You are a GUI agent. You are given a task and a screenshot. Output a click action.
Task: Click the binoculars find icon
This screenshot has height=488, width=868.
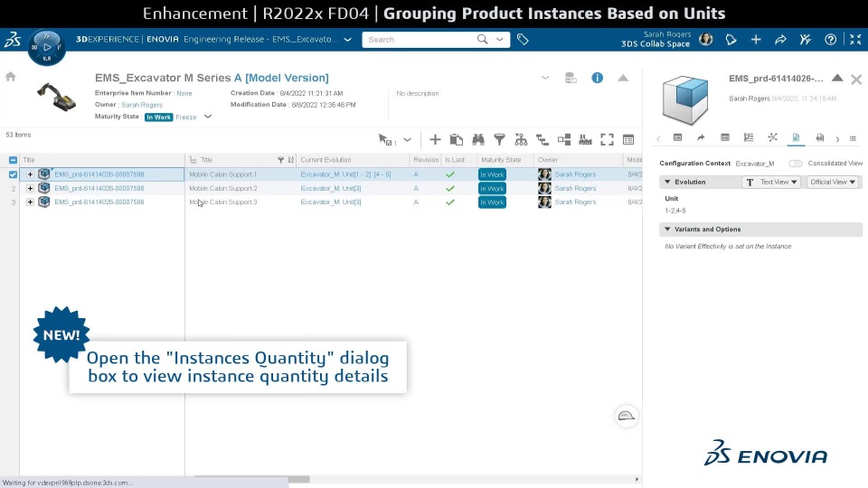click(478, 140)
